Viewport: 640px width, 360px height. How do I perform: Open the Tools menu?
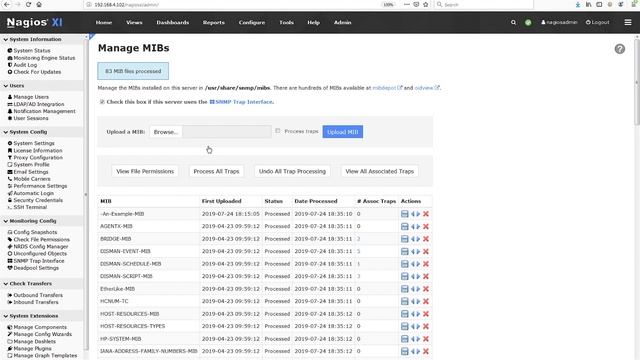(287, 22)
